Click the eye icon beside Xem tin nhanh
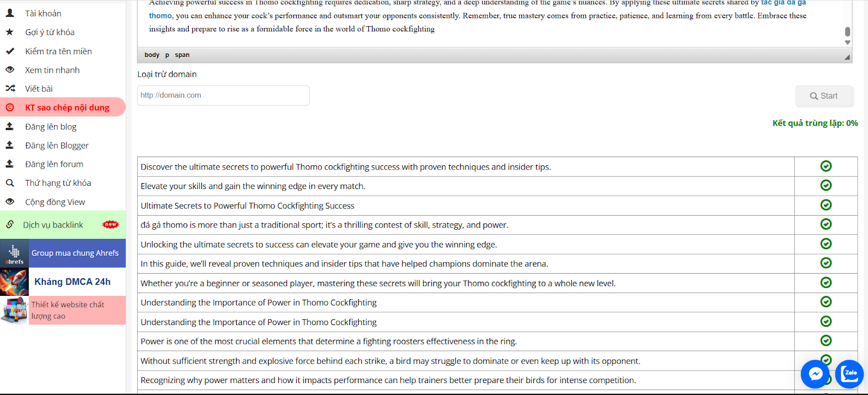 click(x=10, y=70)
